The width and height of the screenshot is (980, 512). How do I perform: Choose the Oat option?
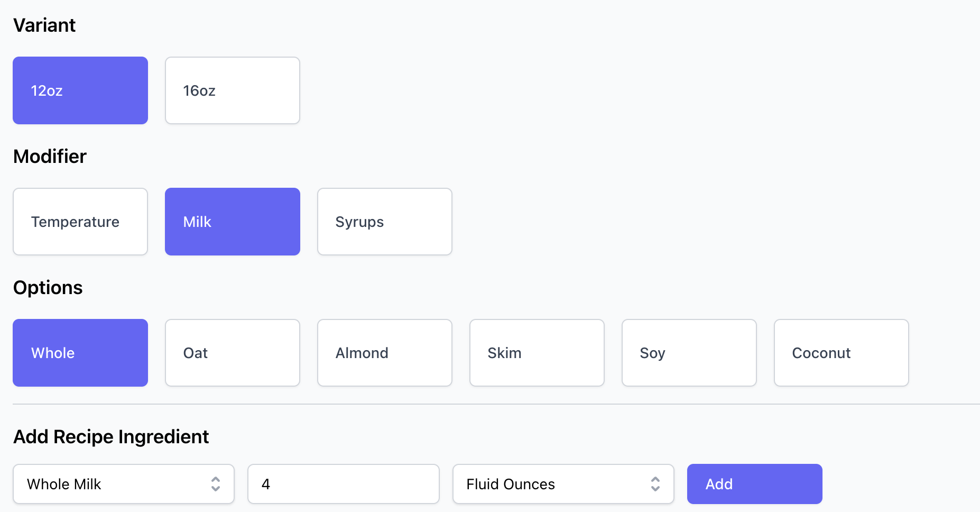(x=233, y=353)
